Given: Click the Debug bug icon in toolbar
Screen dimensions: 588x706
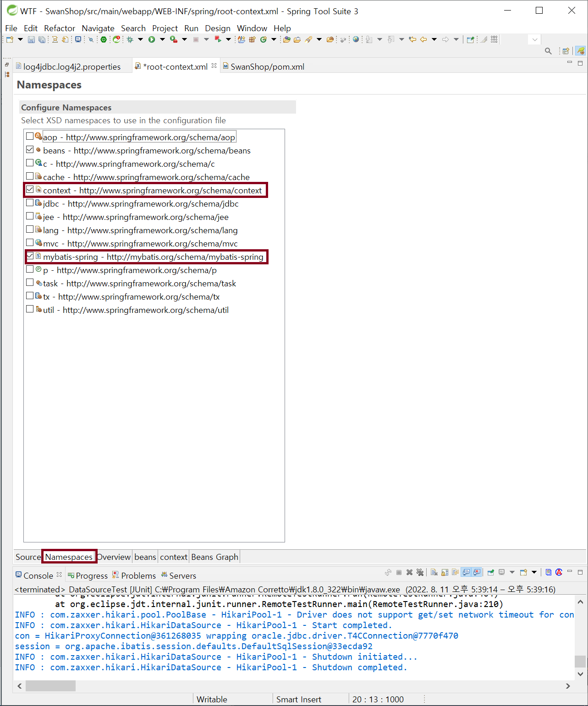Looking at the screenshot, I should coord(130,39).
